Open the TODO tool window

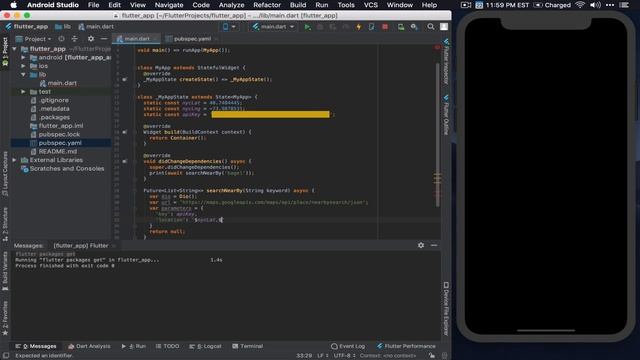point(167,346)
